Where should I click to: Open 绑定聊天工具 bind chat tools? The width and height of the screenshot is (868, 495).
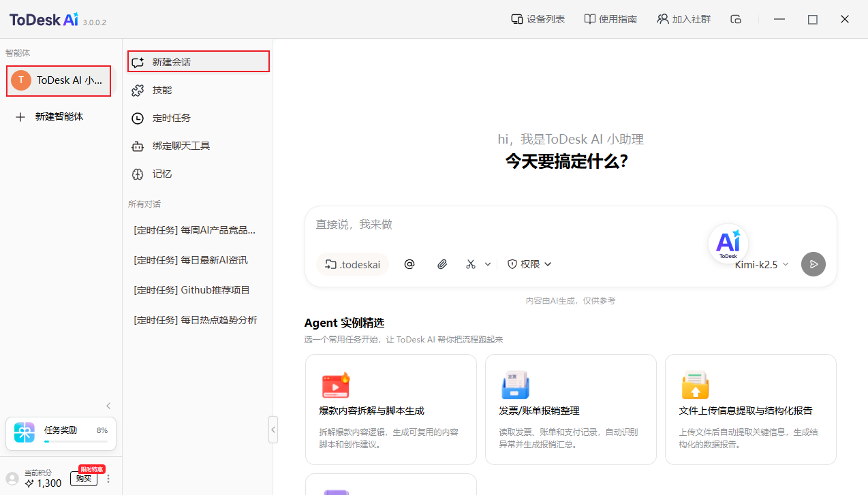tap(199, 146)
